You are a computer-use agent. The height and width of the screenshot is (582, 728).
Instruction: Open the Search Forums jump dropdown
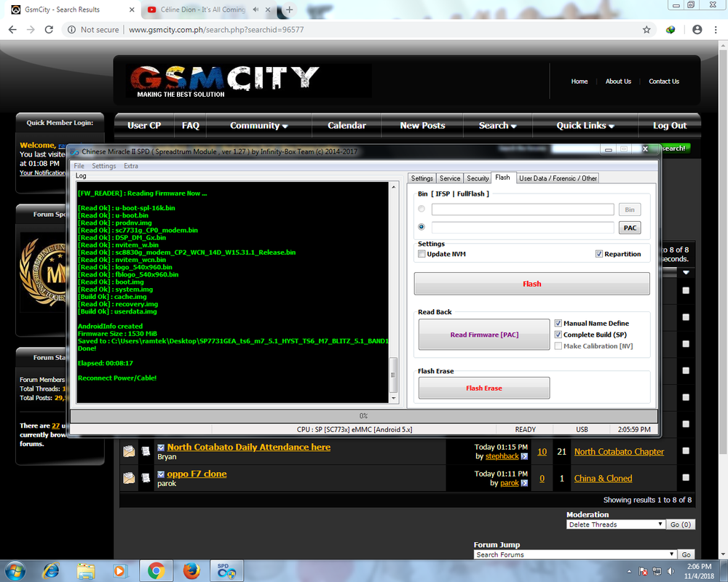574,554
